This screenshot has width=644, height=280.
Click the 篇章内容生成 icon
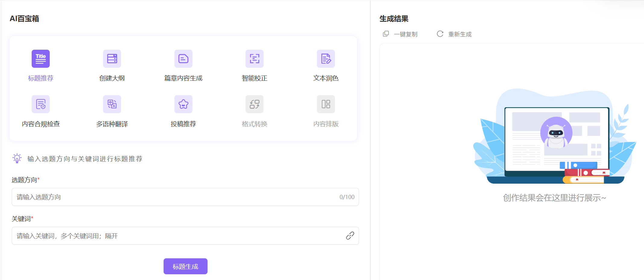coord(183,59)
